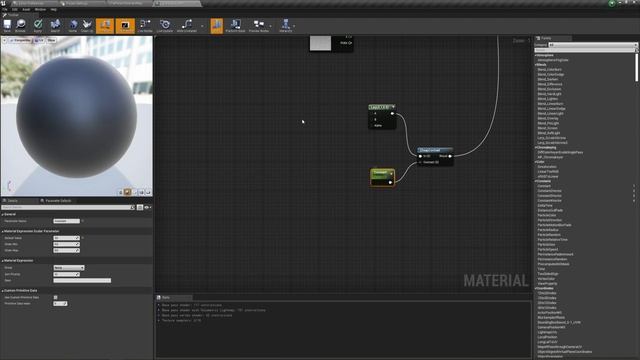This screenshot has height=360, width=640.
Task: Click the Desc text field
Action: click(82, 280)
